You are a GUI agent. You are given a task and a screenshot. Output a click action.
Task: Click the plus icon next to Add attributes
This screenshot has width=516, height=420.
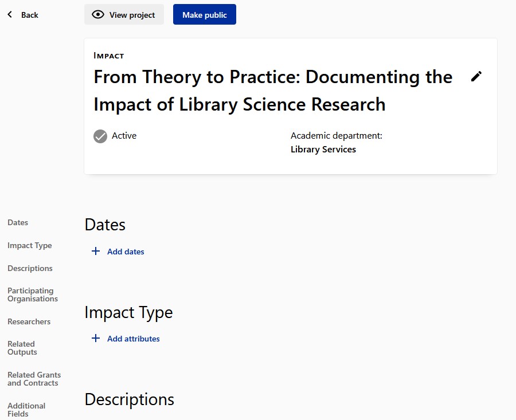point(96,339)
